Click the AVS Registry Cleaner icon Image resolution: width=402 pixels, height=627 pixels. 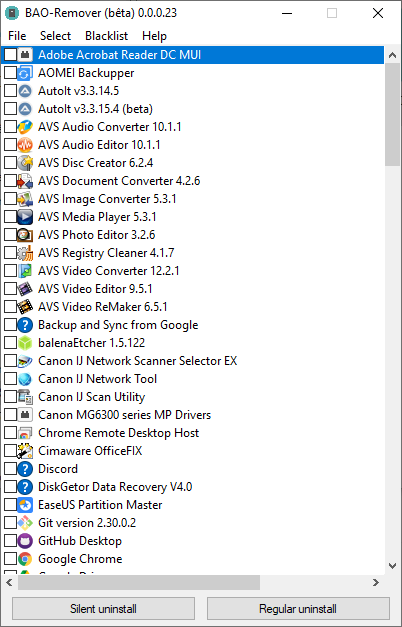click(x=25, y=253)
